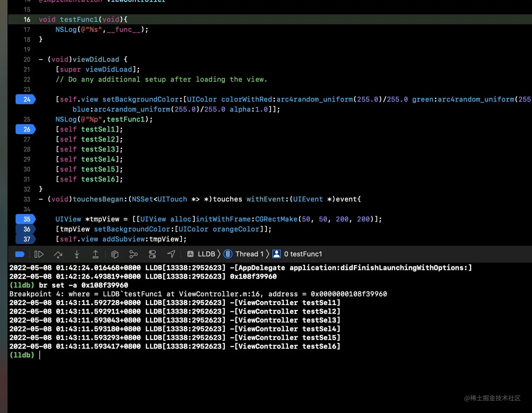Click '- (void)viewDidLoad {' declaration
This screenshot has height=413, width=532.
click(x=83, y=59)
